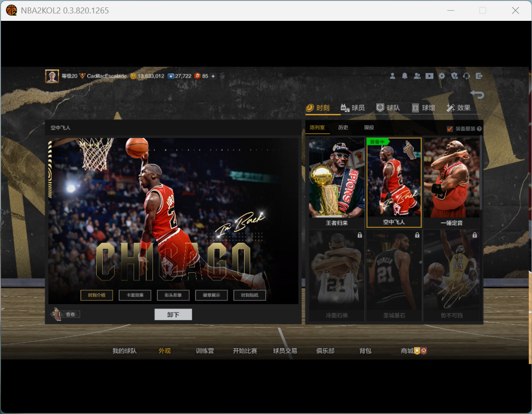This screenshot has height=414, width=532.
Task: Click lock icon on 势不可挡 card
Action: 474,235
